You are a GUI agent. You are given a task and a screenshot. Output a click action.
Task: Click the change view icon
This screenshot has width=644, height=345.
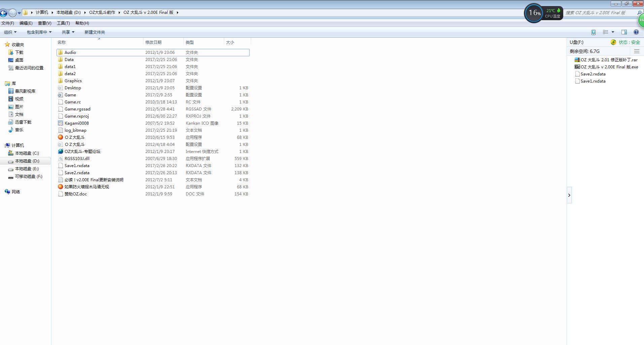pyautogui.click(x=605, y=32)
